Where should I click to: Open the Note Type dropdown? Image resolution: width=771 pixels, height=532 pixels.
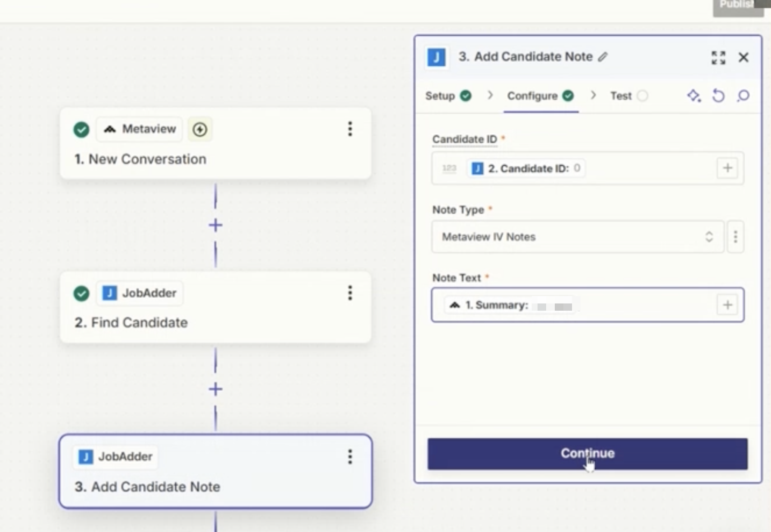577,237
